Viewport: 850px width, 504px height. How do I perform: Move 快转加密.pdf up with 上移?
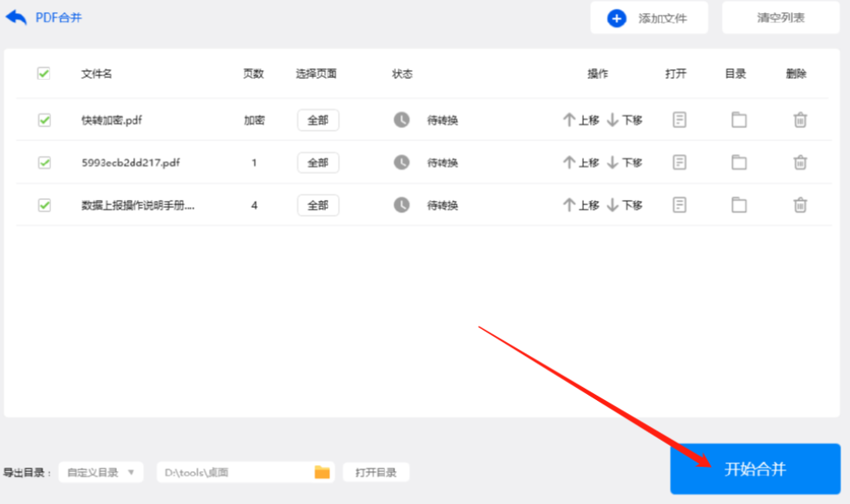581,120
